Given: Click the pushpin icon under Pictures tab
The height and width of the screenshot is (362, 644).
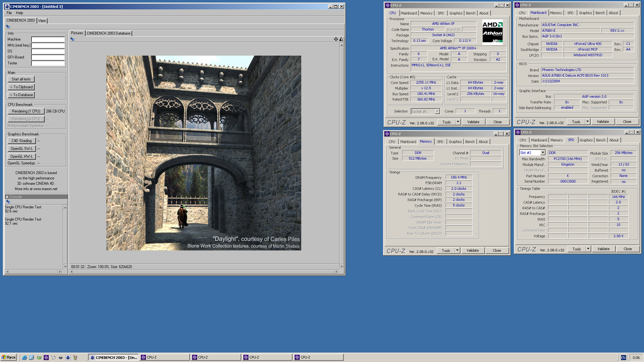Looking at the screenshot, I should click(x=72, y=39).
